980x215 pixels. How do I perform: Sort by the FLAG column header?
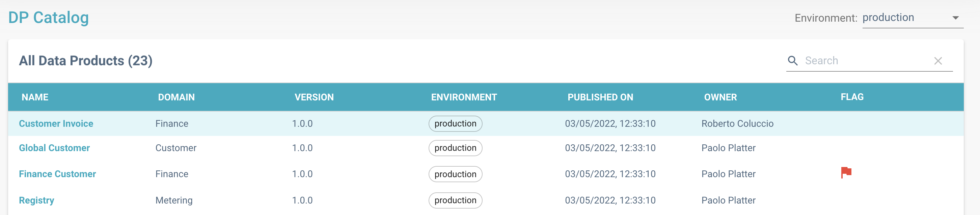(x=852, y=97)
